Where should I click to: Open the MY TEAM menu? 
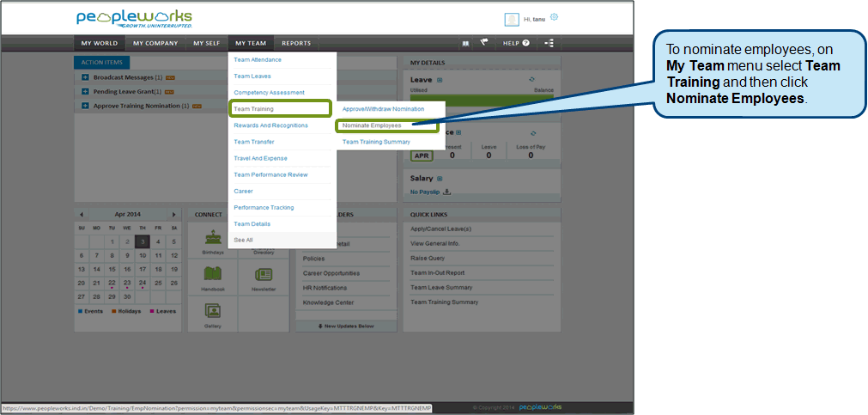pyautogui.click(x=251, y=43)
